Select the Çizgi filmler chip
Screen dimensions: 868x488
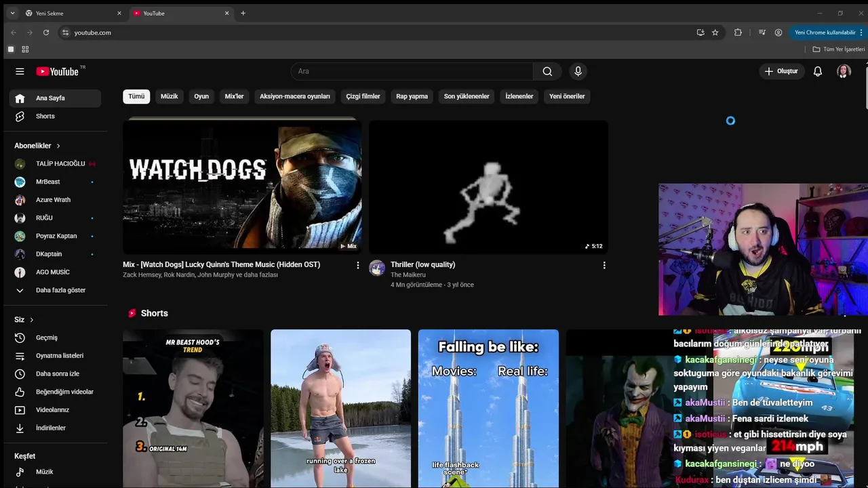pos(363,96)
